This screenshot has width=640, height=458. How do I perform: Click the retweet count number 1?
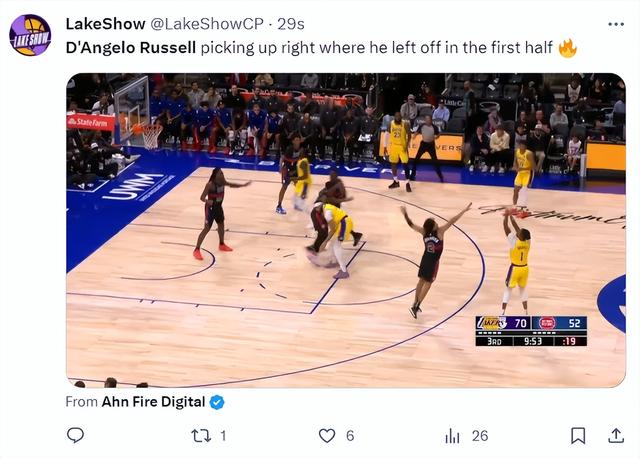click(x=223, y=436)
